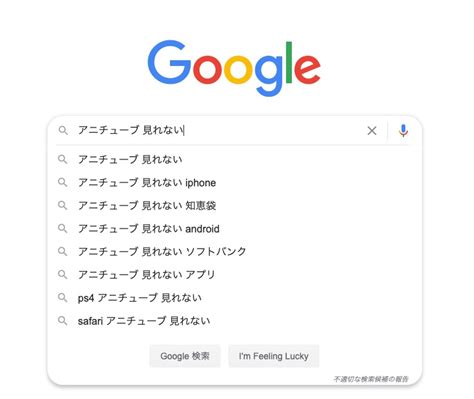Choose suggestion アニチューブ 見れない 知恵袋
Screen dimensions: 474x399
(x=235, y=205)
